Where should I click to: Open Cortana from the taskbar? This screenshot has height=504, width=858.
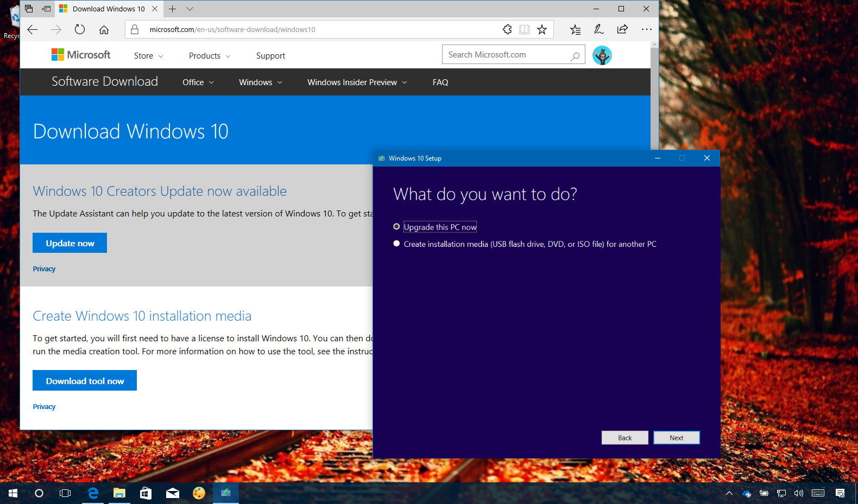(39, 493)
